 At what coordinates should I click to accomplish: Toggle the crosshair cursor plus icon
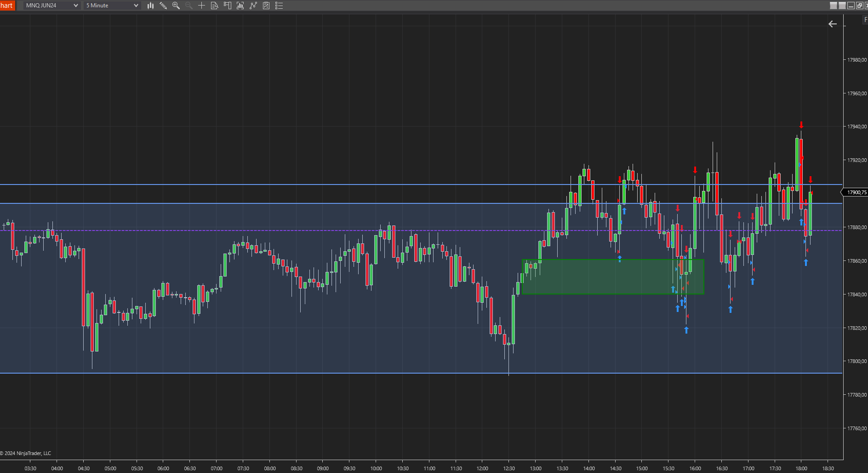pyautogui.click(x=201, y=6)
